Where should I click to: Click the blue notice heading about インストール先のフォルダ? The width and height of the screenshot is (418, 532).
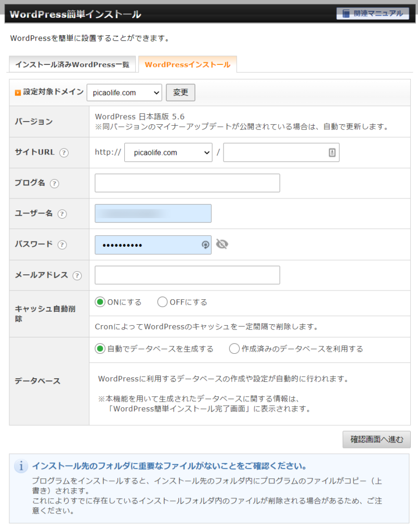[x=169, y=466]
